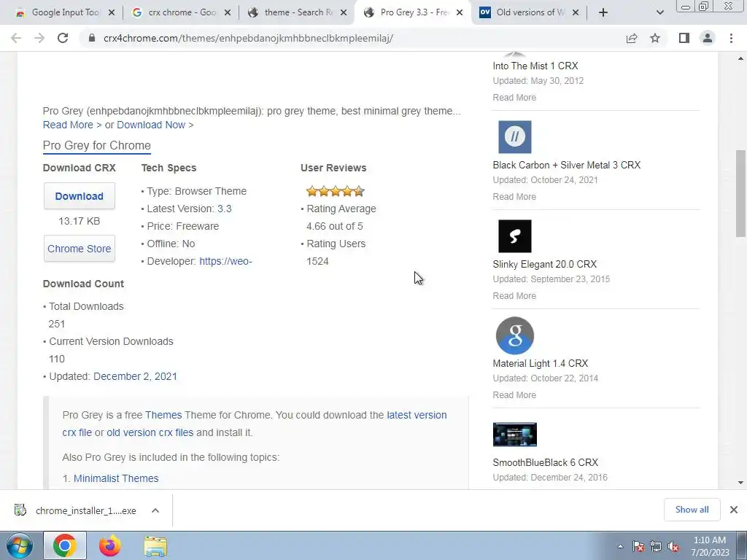The image size is (747, 560).
Task: Open Into The Mist 1 CRX
Action: click(x=535, y=66)
